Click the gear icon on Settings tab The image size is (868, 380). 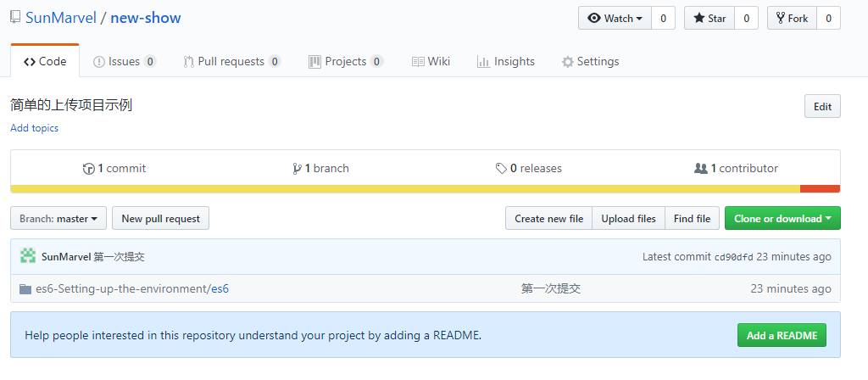pyautogui.click(x=567, y=62)
